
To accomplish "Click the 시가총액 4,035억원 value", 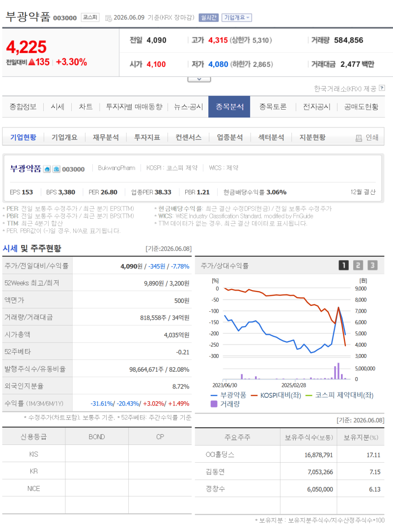I will [x=177, y=335].
